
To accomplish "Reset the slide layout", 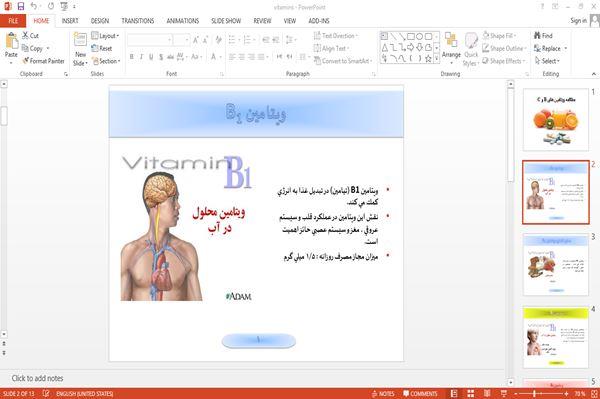I will 102,48.
